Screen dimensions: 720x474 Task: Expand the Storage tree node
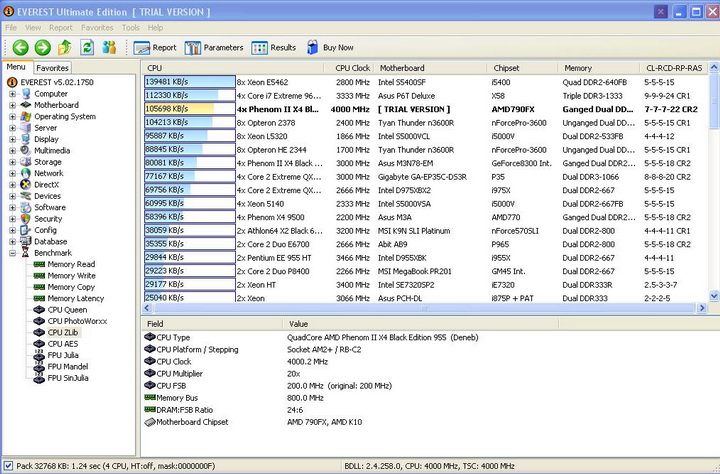coord(12,162)
